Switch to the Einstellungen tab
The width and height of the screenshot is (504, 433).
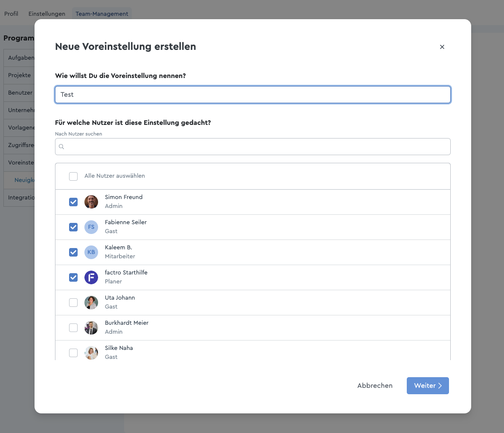point(46,14)
